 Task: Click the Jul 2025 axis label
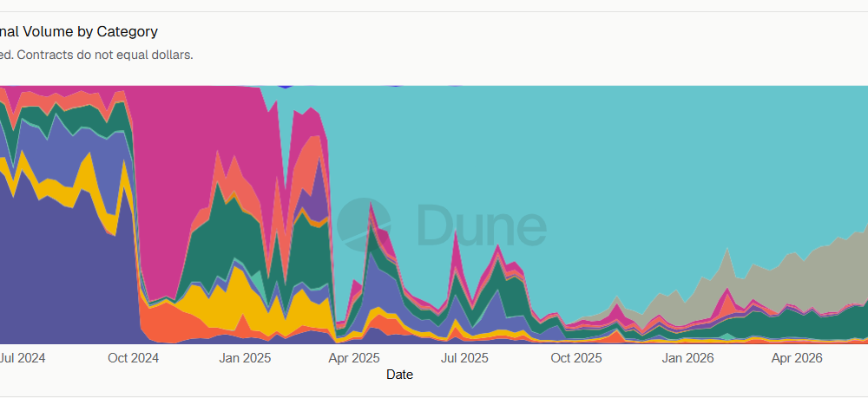click(x=465, y=358)
